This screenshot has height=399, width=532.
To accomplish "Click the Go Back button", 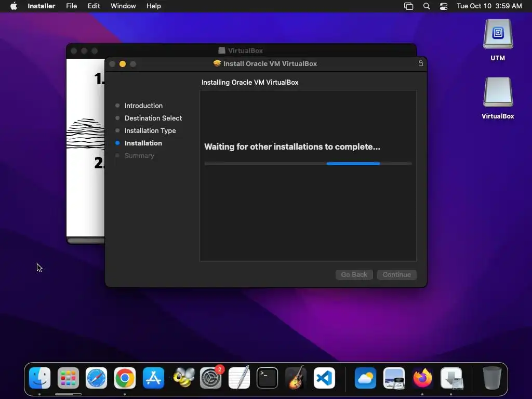I will (x=354, y=274).
